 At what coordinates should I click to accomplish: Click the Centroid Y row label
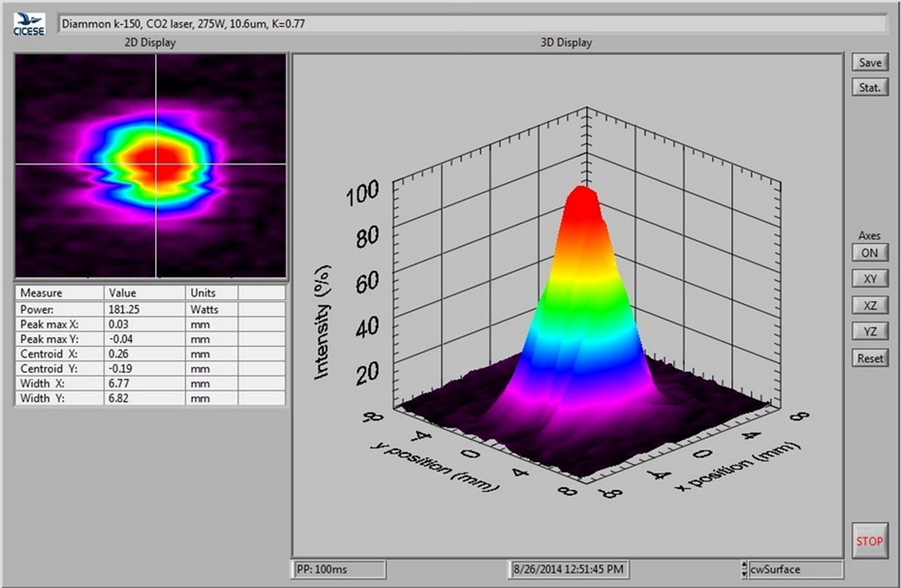click(x=59, y=369)
